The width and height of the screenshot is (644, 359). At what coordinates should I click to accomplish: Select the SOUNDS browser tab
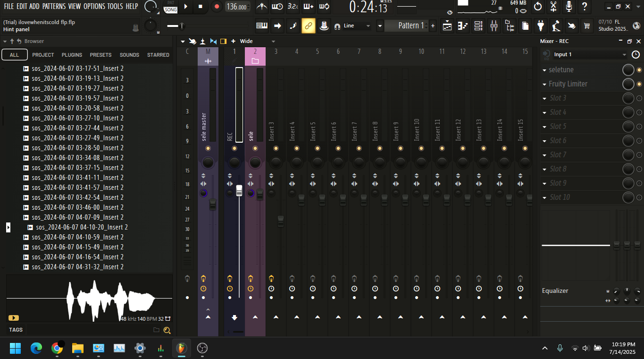[x=129, y=55]
